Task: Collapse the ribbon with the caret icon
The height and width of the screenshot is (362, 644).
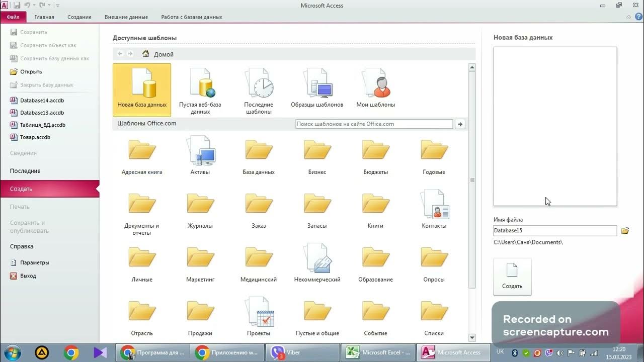Action: 629,17
